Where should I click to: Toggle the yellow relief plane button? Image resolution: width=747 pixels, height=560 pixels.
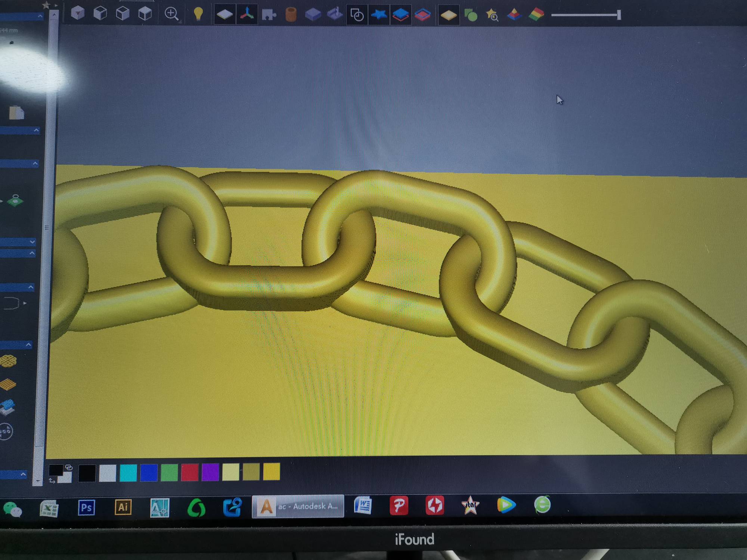pyautogui.click(x=449, y=15)
